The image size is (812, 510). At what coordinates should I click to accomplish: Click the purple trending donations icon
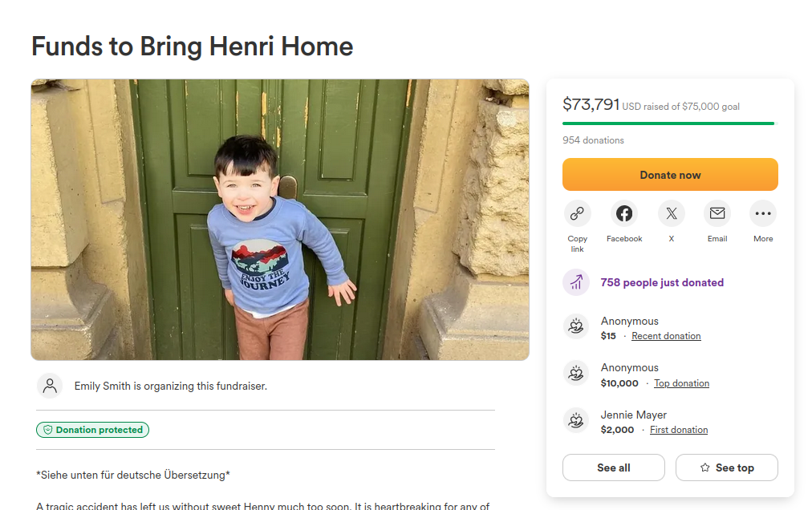coord(576,282)
